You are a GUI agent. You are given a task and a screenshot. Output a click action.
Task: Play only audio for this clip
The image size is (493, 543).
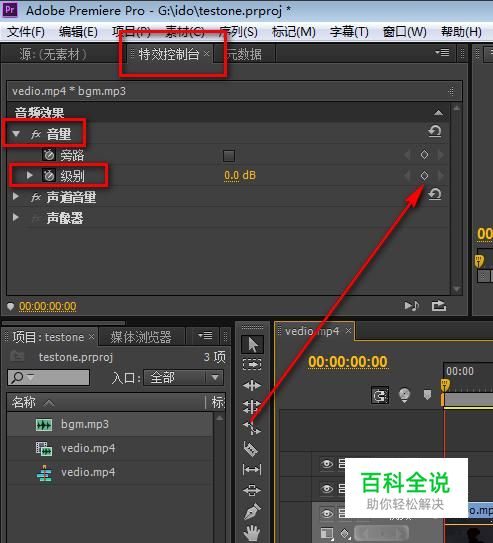click(412, 306)
